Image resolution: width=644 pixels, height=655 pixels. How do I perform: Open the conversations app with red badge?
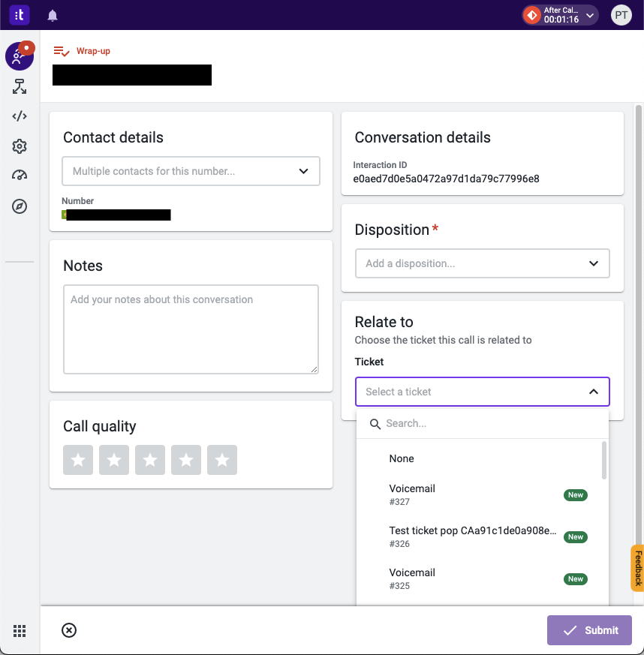tap(20, 56)
